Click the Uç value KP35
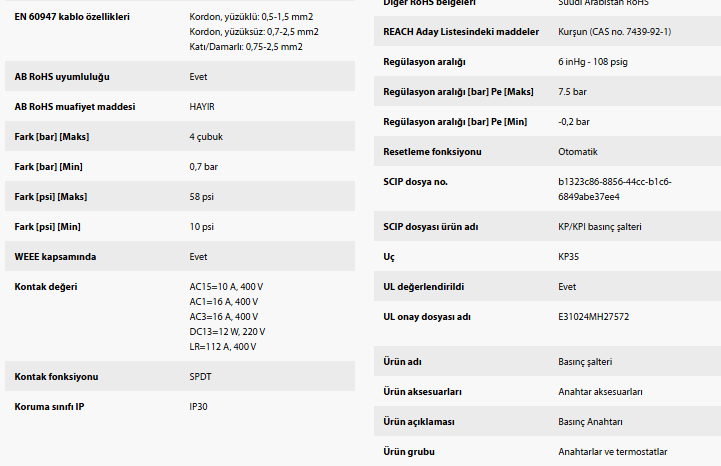721x466 pixels. [568, 257]
